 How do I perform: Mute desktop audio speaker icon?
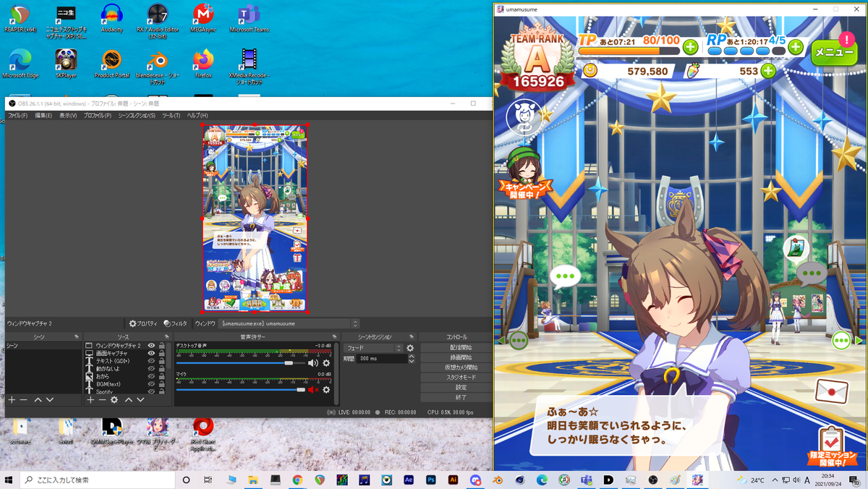tap(312, 363)
